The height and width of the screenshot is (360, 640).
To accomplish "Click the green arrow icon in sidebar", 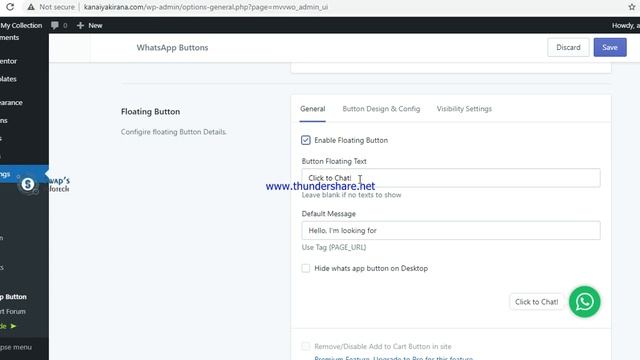I will 13,326.
